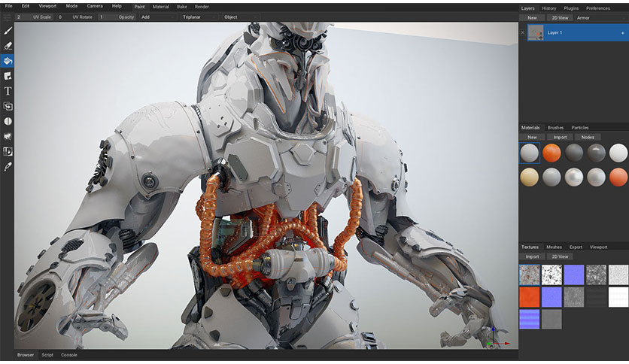629x364 pixels.
Task: Click 2D View in the Textures panel
Action: pos(560,256)
